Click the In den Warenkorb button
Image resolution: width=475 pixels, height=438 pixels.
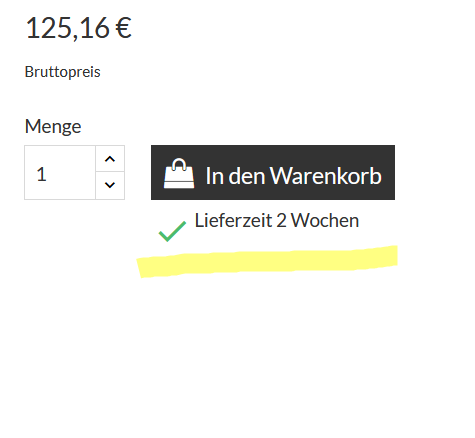[x=273, y=172]
